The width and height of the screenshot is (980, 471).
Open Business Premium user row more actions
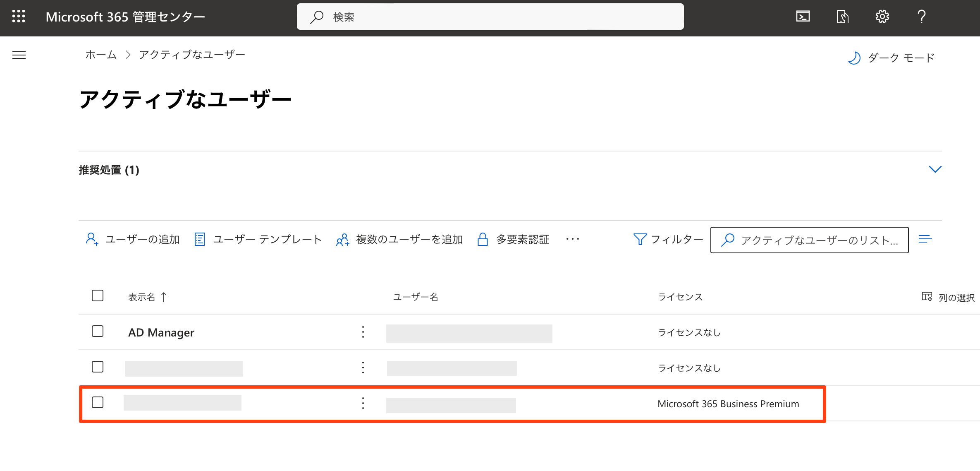(x=363, y=403)
